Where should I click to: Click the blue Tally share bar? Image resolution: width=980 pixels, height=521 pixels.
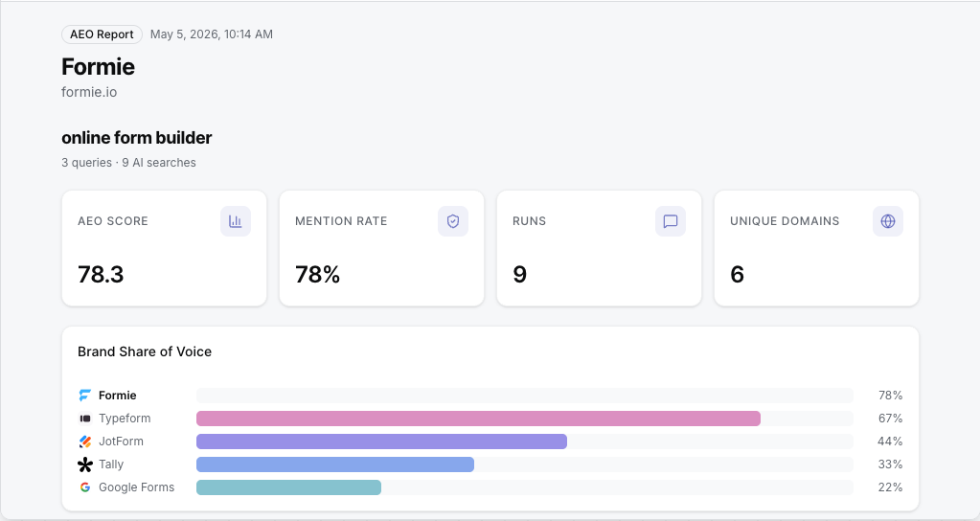(335, 464)
